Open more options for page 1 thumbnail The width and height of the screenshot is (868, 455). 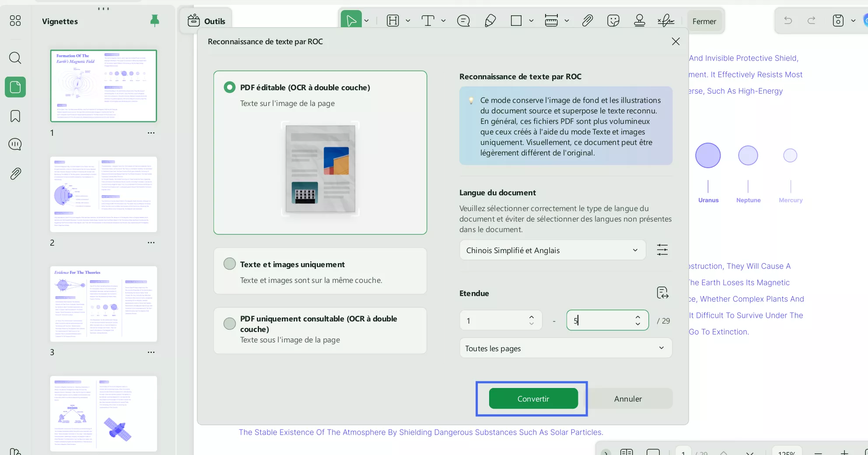click(151, 133)
